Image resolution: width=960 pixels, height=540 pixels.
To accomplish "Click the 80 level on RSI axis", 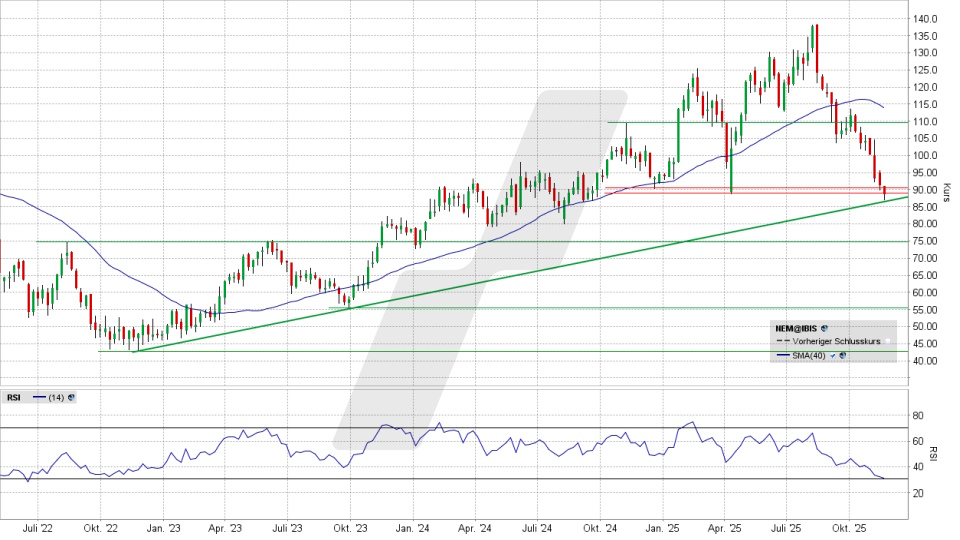I will [918, 415].
